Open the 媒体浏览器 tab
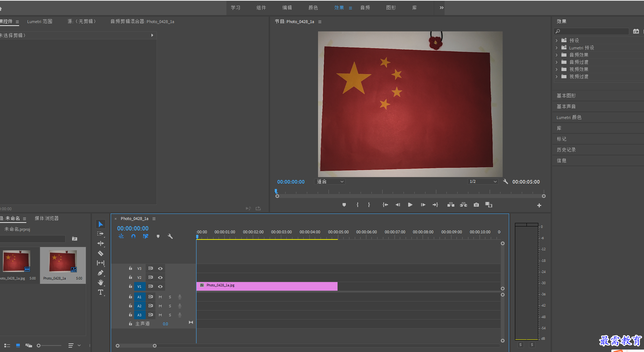Image resolution: width=644 pixels, height=352 pixels. click(x=47, y=218)
